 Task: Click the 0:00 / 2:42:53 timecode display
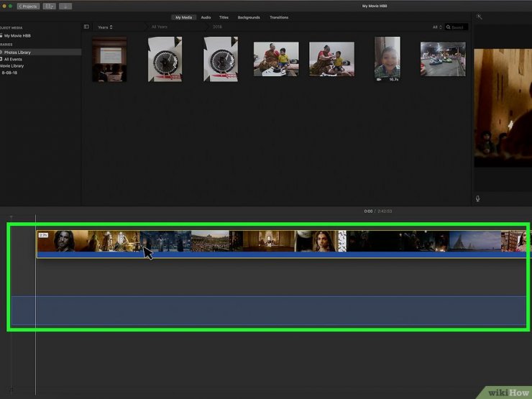[x=377, y=211]
